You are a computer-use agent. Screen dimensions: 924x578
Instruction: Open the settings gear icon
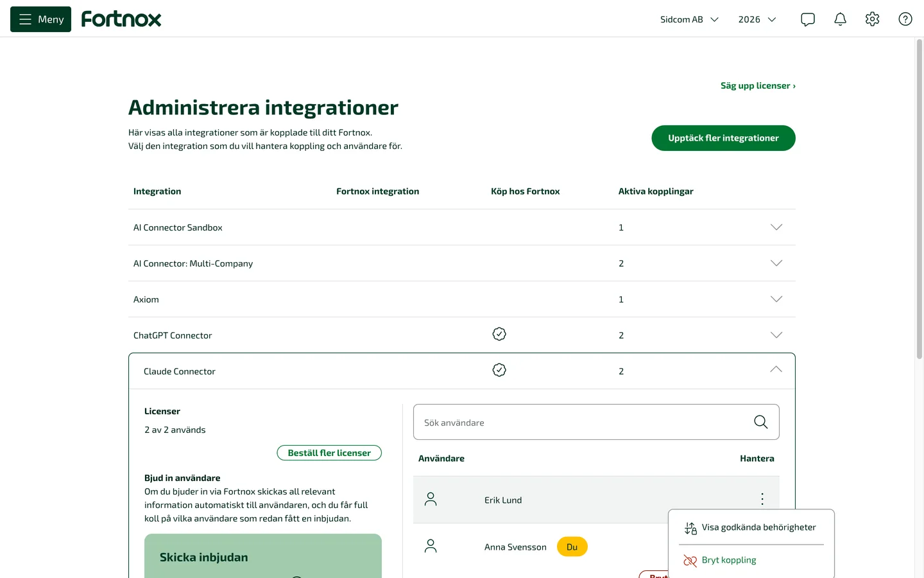[x=872, y=19]
